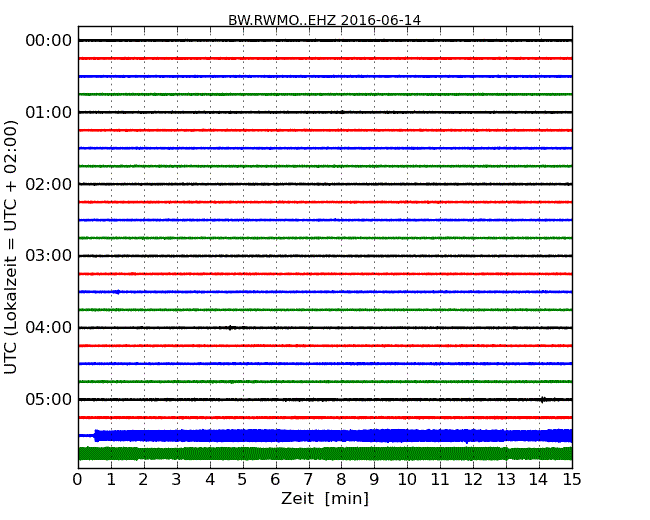Click x-axis tick label 9
This screenshot has width=650, height=520.
[x=374, y=480]
